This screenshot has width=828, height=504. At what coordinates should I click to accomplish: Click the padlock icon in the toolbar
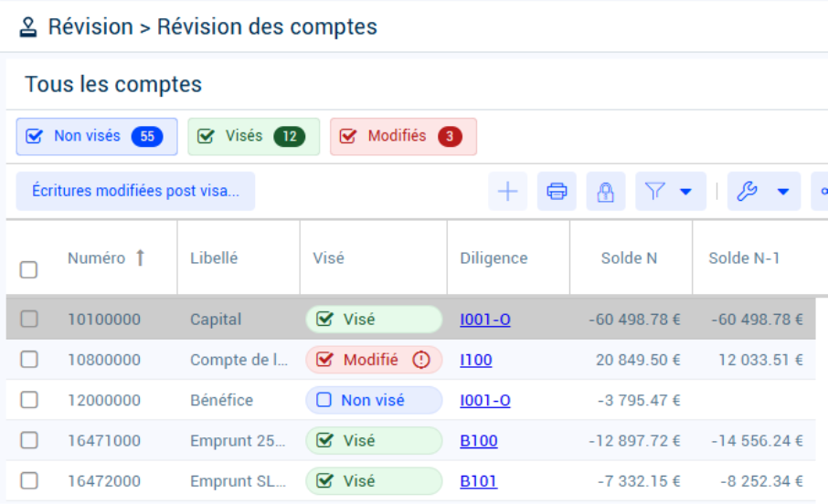(606, 191)
